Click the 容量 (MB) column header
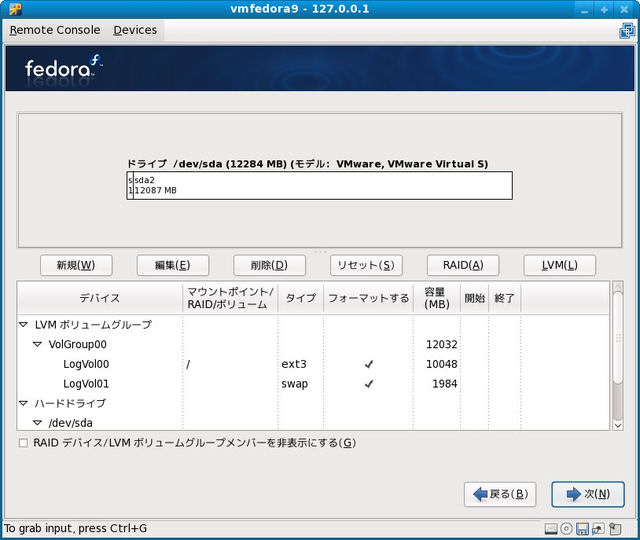 [x=437, y=298]
